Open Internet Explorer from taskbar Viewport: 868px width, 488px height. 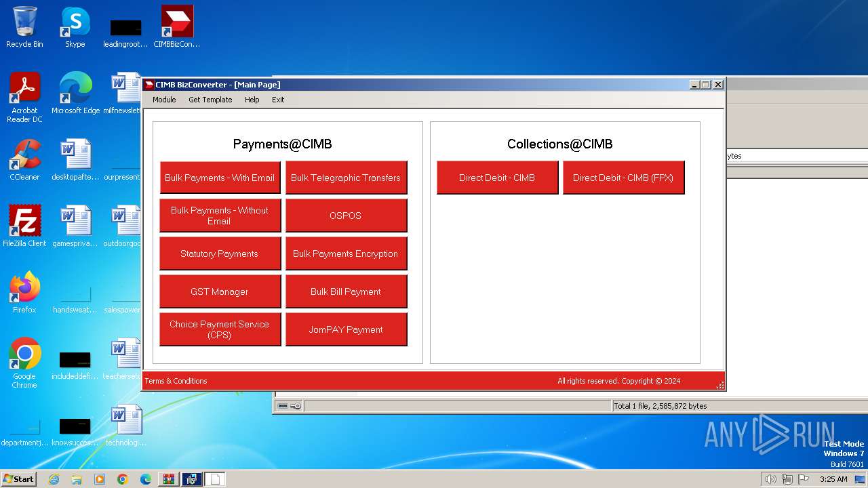click(x=54, y=479)
